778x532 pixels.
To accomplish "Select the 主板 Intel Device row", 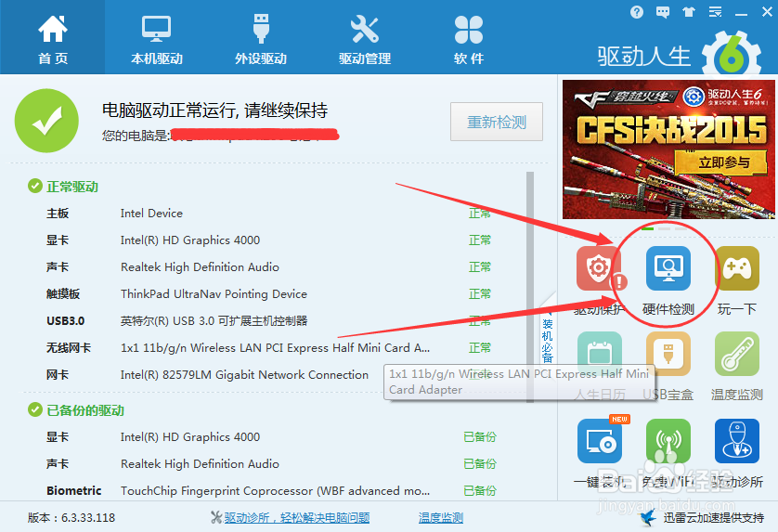I will coord(268,214).
